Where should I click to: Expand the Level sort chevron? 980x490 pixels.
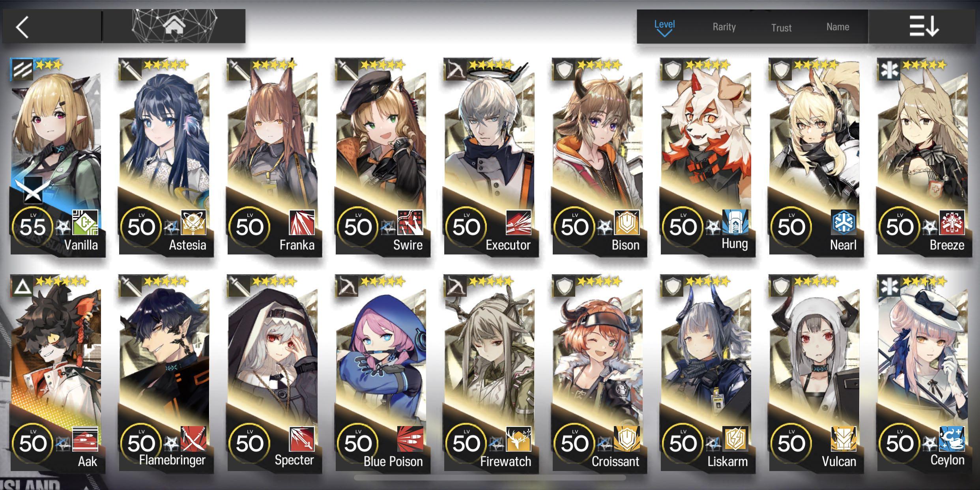[664, 34]
